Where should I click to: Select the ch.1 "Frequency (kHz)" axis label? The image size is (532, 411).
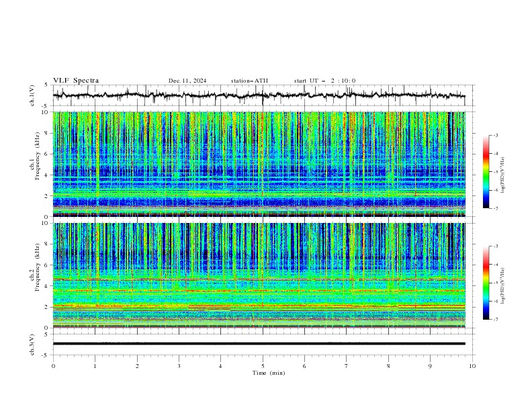point(38,156)
